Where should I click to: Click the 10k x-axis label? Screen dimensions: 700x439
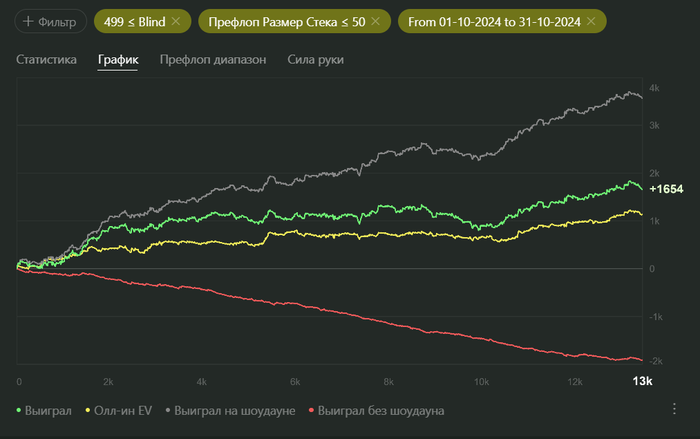(x=481, y=382)
